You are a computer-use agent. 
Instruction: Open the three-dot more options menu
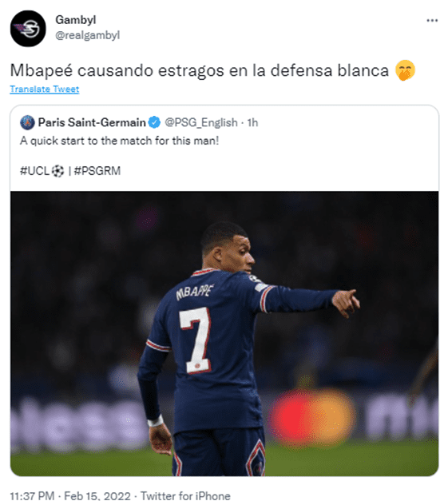pyautogui.click(x=432, y=21)
